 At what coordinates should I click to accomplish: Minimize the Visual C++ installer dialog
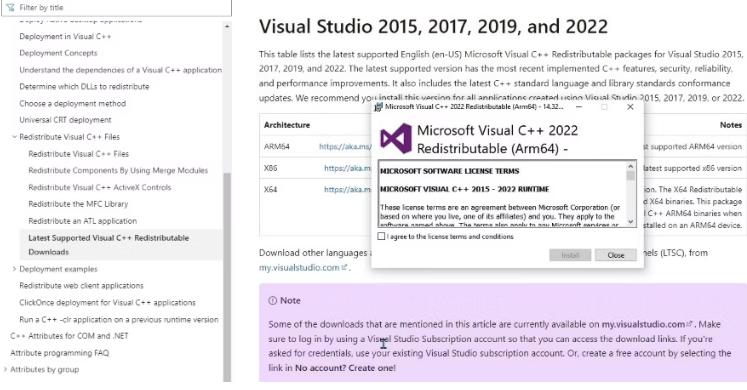tap(578, 107)
